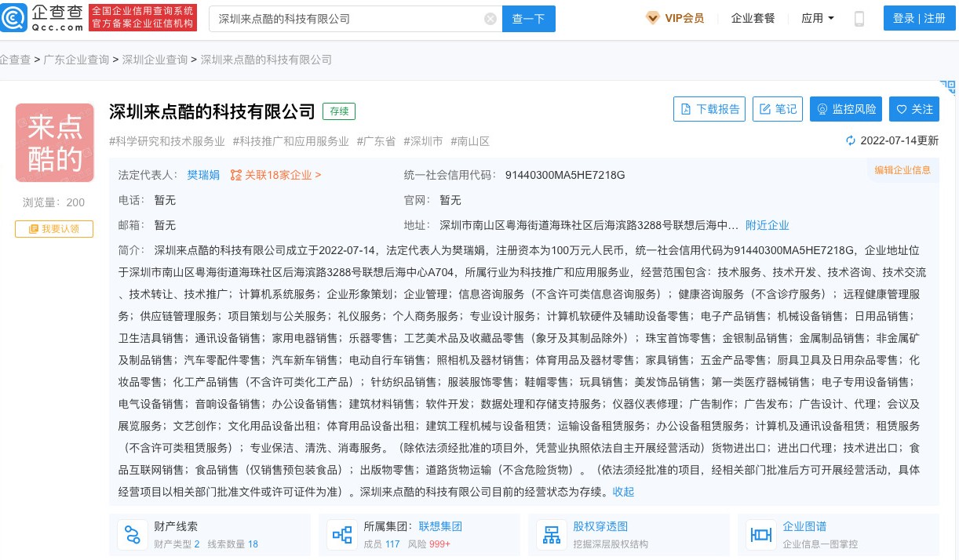The height and width of the screenshot is (560, 959).
Task: Open the 股权穿透图 equity chart icon
Action: 552,535
